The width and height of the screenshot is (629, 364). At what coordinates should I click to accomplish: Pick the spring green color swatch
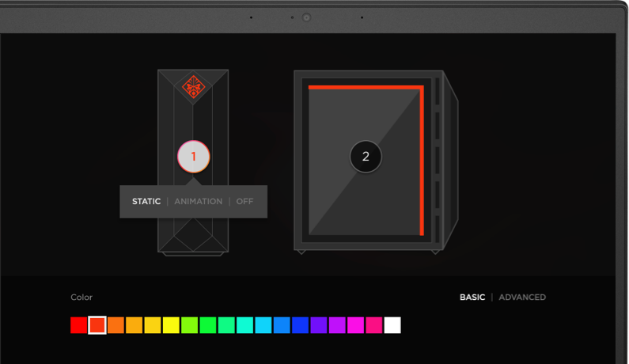pyautogui.click(x=226, y=325)
